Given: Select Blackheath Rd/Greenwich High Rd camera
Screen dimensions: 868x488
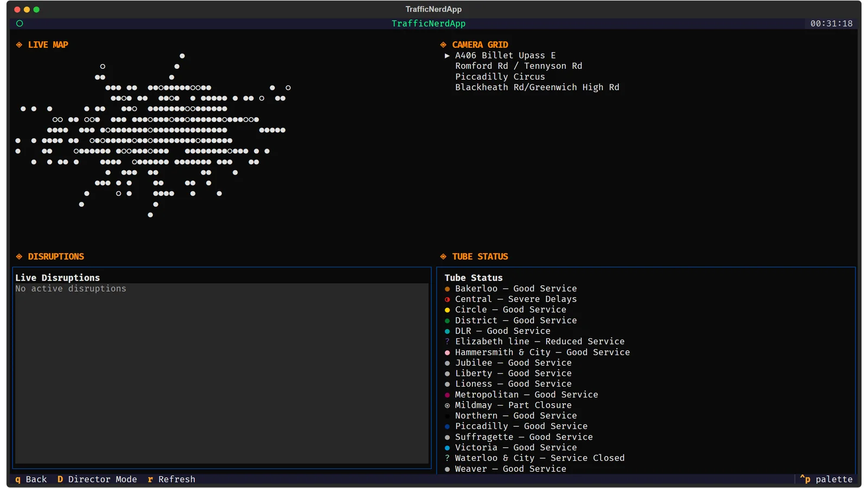Looking at the screenshot, I should 537,87.
